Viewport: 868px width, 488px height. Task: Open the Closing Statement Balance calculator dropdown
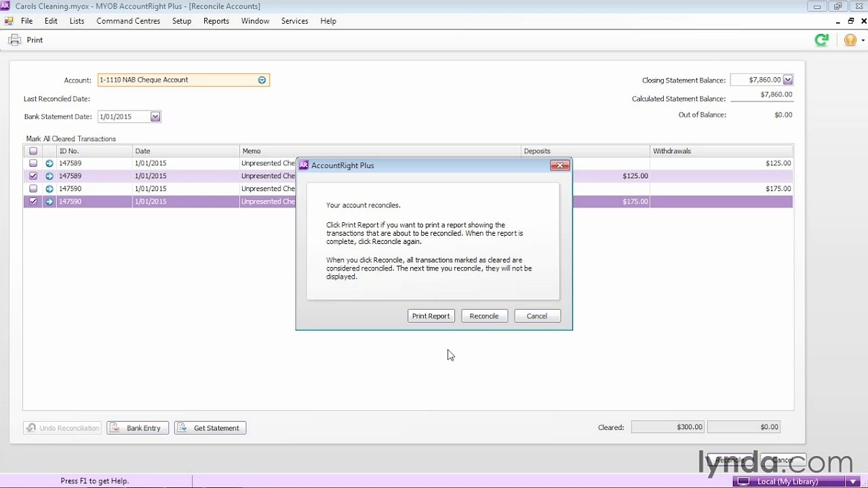click(x=788, y=80)
